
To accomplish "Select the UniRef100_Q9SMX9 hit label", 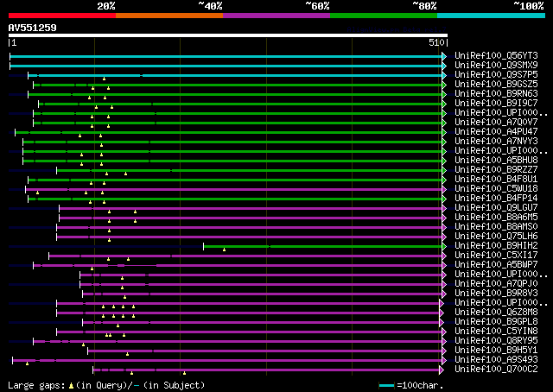I will [x=496, y=66].
